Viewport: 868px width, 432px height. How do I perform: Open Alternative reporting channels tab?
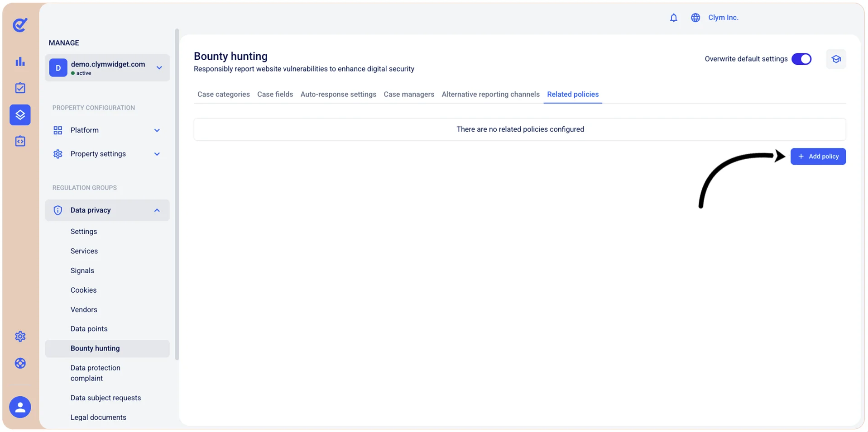491,94
